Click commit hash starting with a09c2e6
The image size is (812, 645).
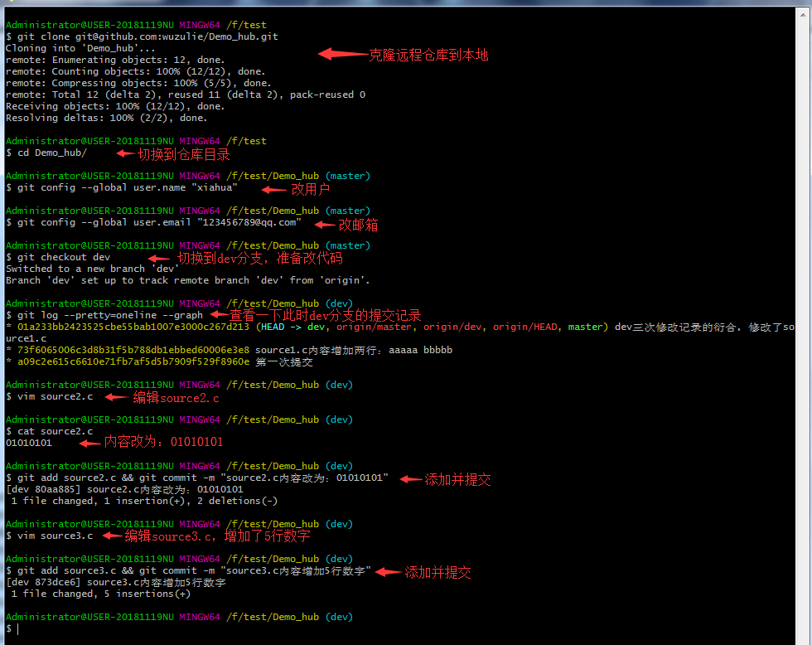coord(133,361)
